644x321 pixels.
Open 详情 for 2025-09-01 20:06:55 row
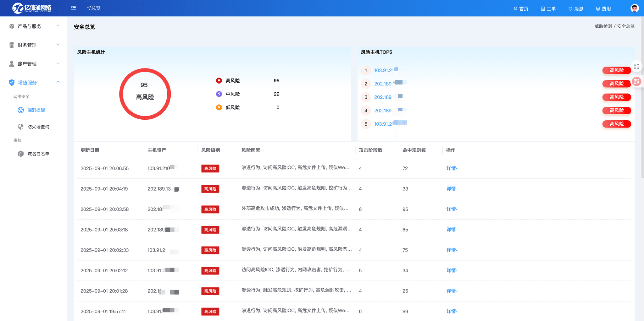pos(452,168)
